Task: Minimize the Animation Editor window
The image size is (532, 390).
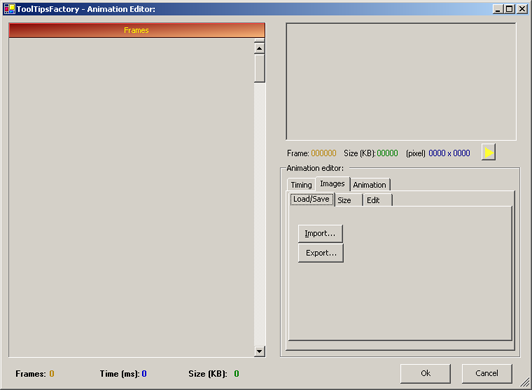Action: pyautogui.click(x=498, y=9)
